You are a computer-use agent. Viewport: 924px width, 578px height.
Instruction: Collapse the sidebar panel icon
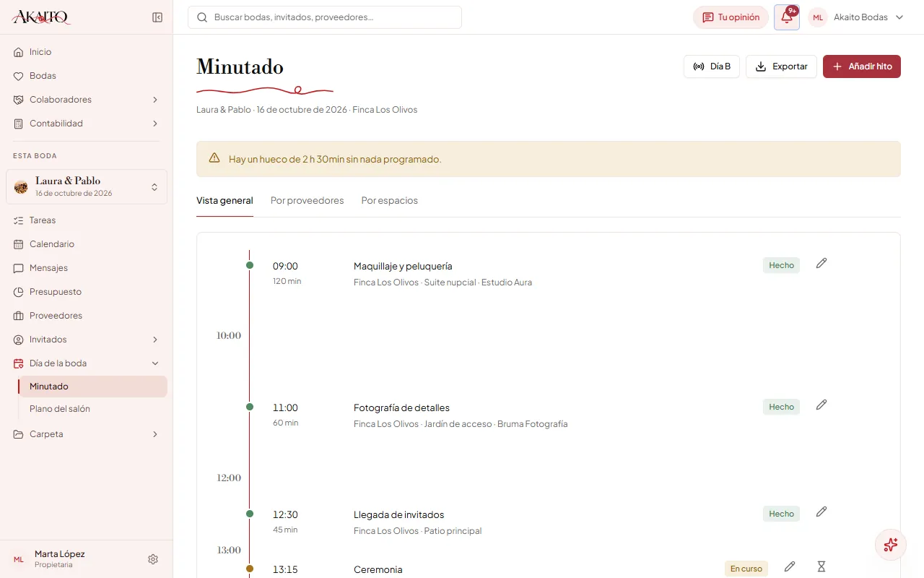point(157,17)
